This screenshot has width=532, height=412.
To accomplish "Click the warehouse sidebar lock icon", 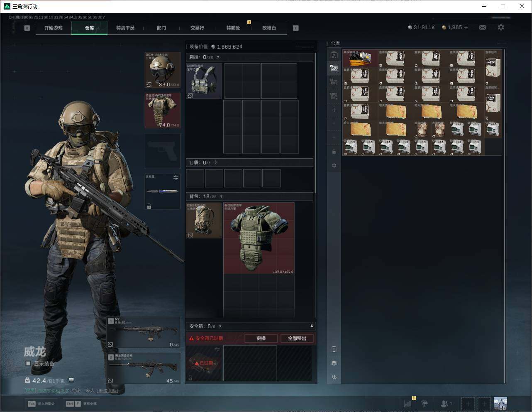I will [x=334, y=152].
